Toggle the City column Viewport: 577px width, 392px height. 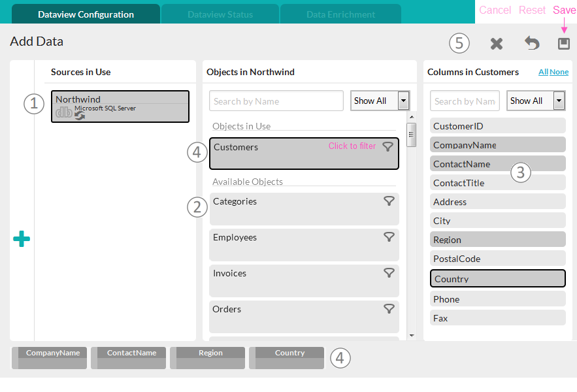[x=497, y=220]
